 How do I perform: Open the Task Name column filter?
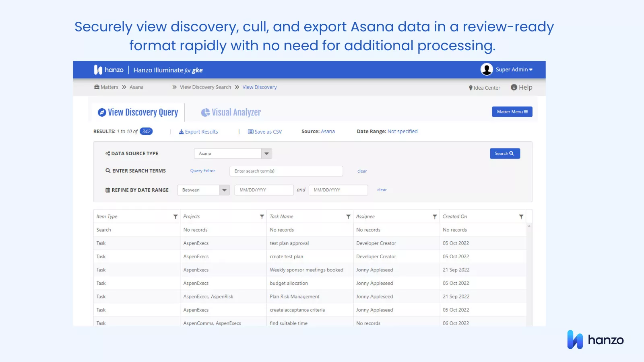pos(348,217)
